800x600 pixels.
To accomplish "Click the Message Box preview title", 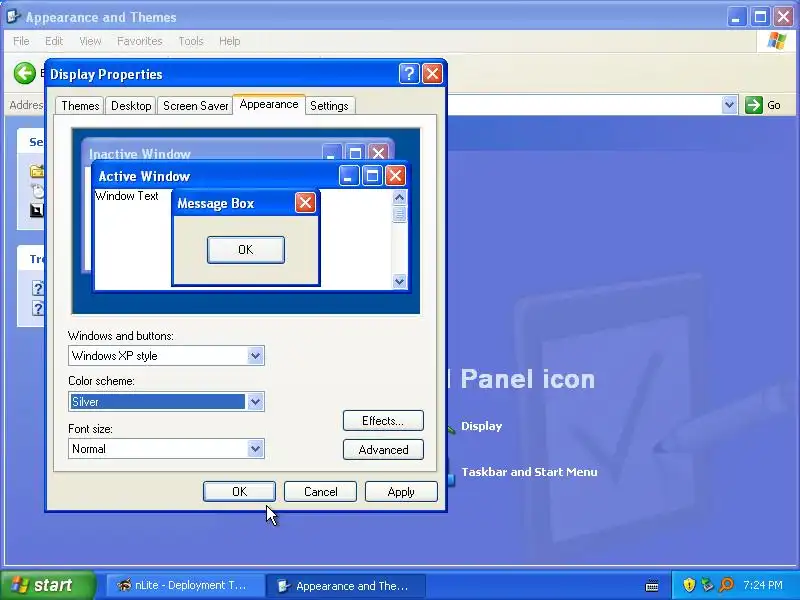I will [x=215, y=203].
